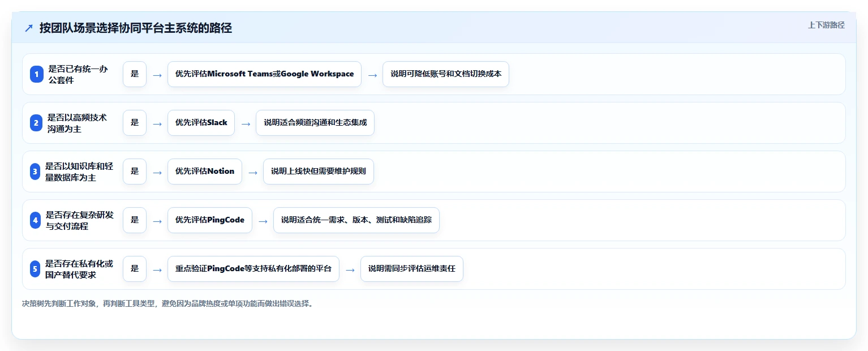Select the question 是否存在复杂研发与交付流程

(x=80, y=220)
